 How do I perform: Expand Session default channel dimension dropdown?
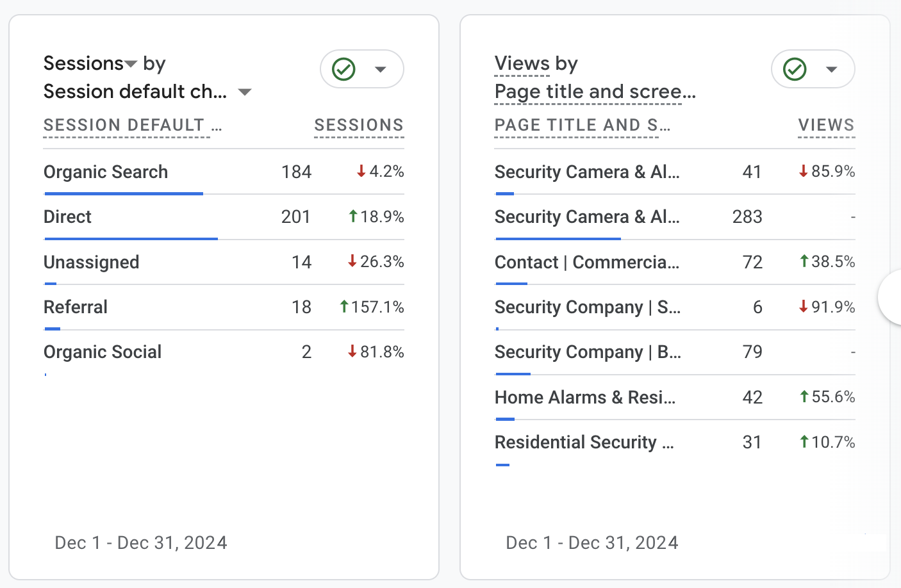point(244,92)
